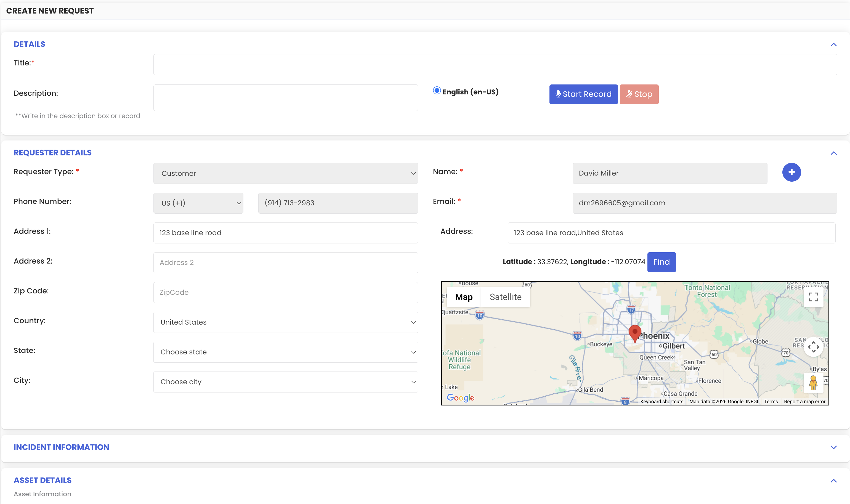
Task: Open the Requester Type dropdown
Action: pos(285,173)
